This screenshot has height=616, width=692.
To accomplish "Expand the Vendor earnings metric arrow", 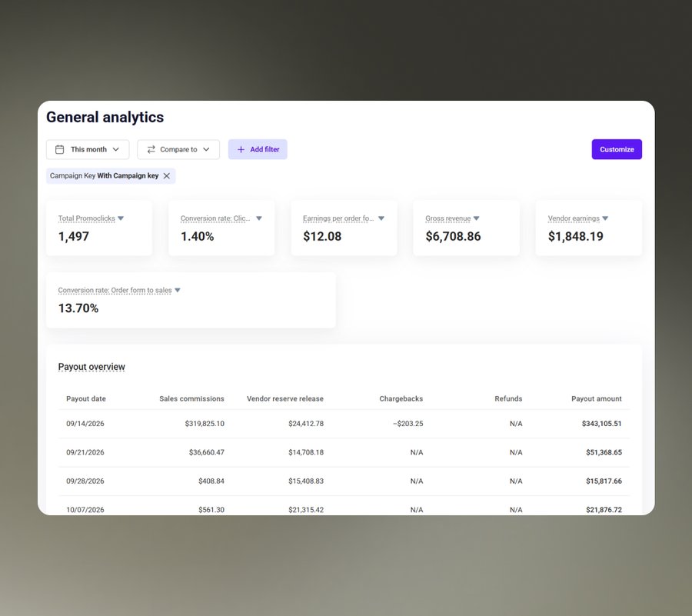I will 605,218.
